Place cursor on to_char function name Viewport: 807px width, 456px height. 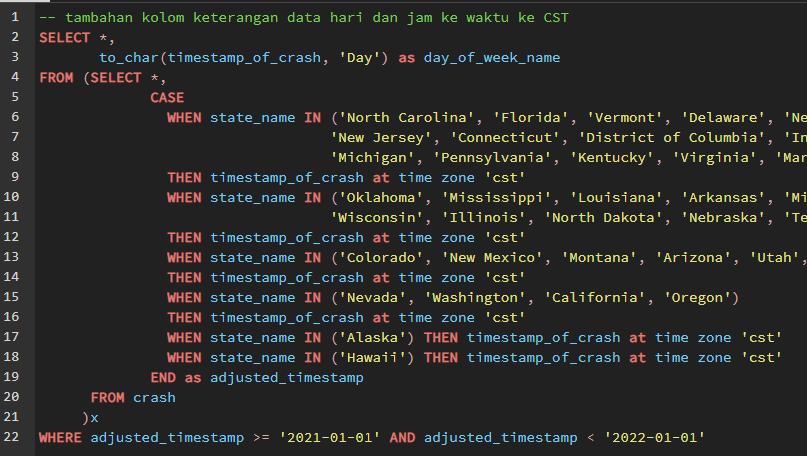(x=129, y=57)
